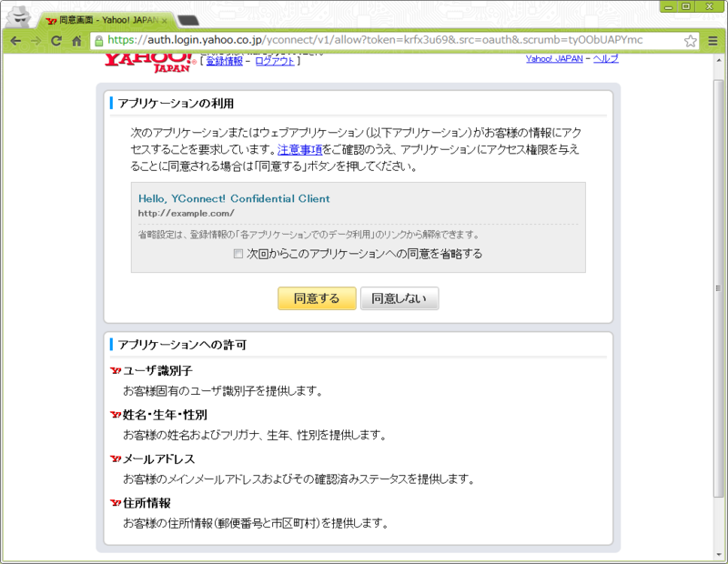Screen dimensions: 728x564
Task: Click the Yahoo favicon on the tab
Action: (52, 21)
